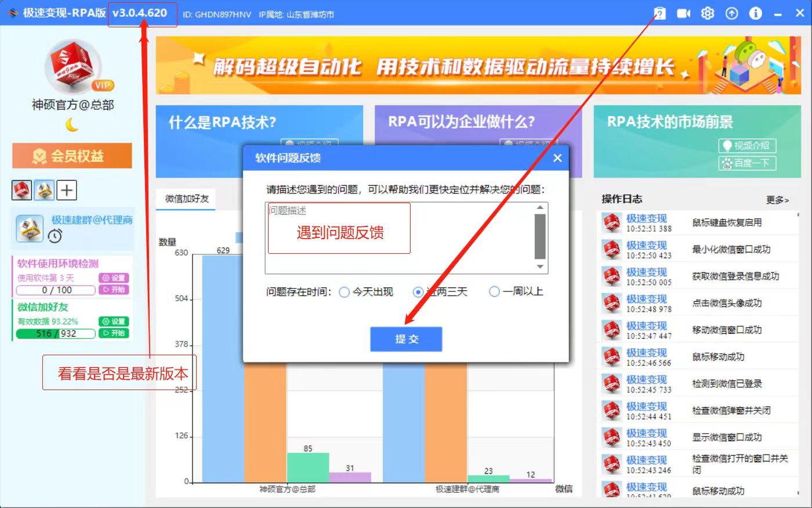812x508 pixels.
Task: Open settings via the title bar gear icon
Action: 708,13
